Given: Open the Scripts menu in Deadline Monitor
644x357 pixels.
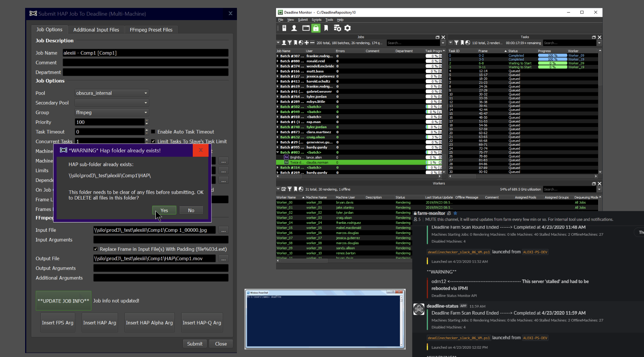Looking at the screenshot, I should pyautogui.click(x=316, y=20).
